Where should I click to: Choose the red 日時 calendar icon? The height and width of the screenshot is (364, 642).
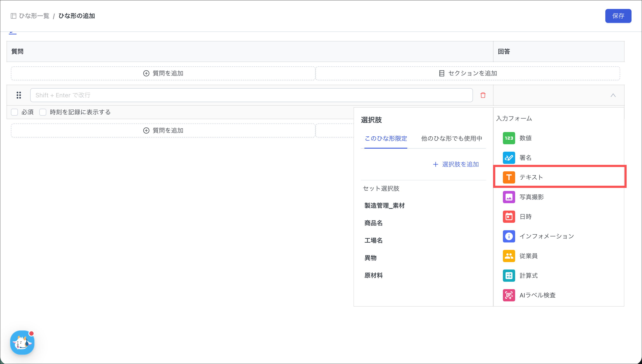tap(509, 216)
